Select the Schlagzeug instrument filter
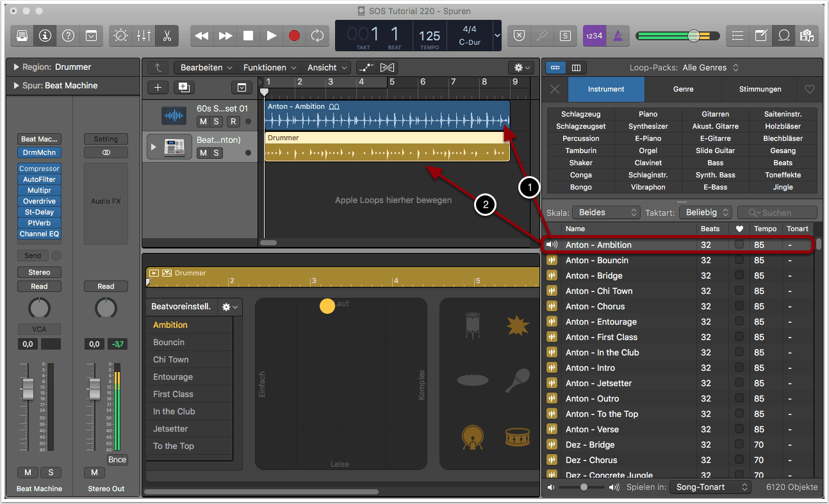This screenshot has width=829, height=504. click(580, 114)
